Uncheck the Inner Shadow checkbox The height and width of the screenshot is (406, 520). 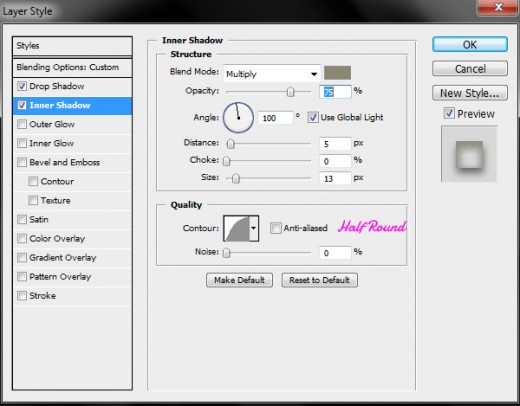point(22,105)
